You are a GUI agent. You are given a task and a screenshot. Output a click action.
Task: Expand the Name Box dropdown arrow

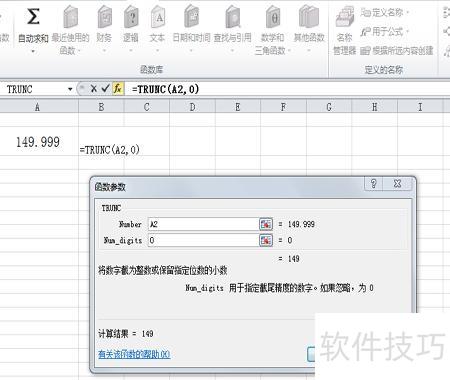pyautogui.click(x=70, y=89)
